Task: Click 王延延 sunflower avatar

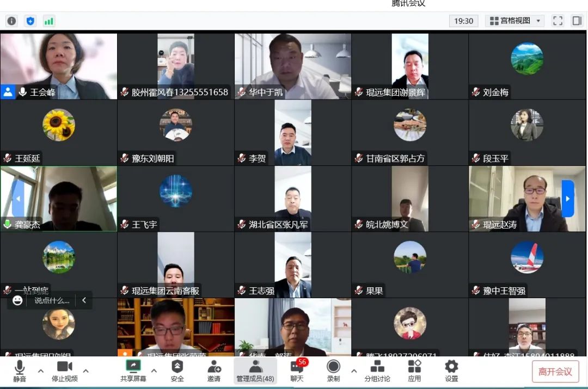Action: 59,125
